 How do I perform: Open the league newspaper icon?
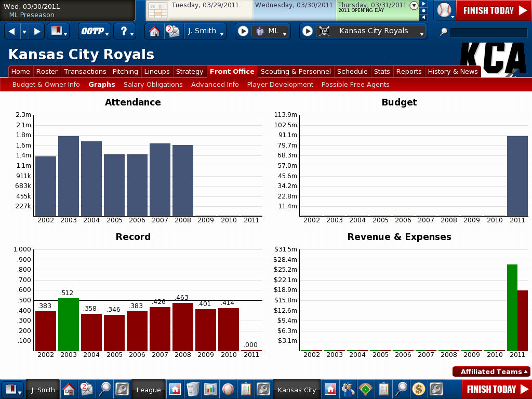193,389
